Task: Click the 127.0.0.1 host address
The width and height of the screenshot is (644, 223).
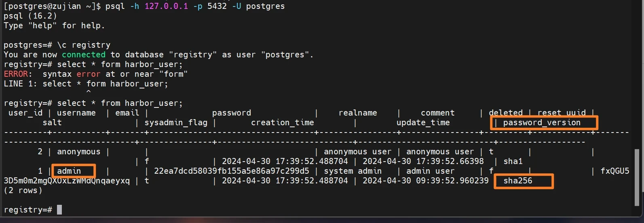Action: 166,6
